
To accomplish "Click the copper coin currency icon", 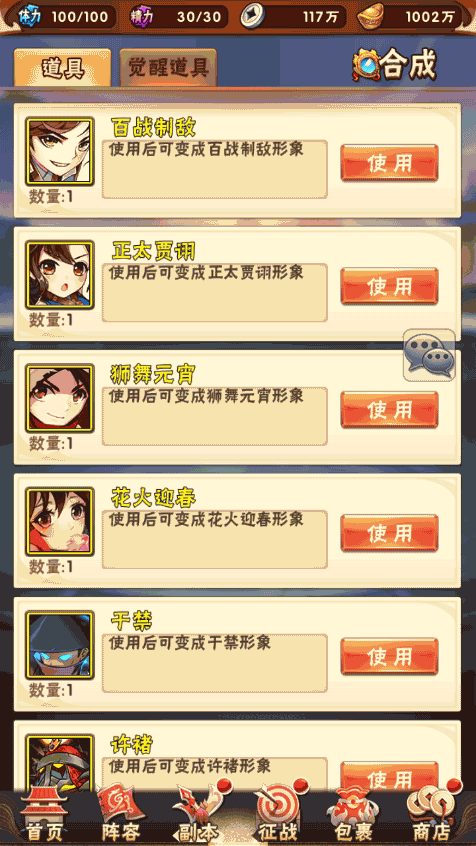I will tap(253, 16).
